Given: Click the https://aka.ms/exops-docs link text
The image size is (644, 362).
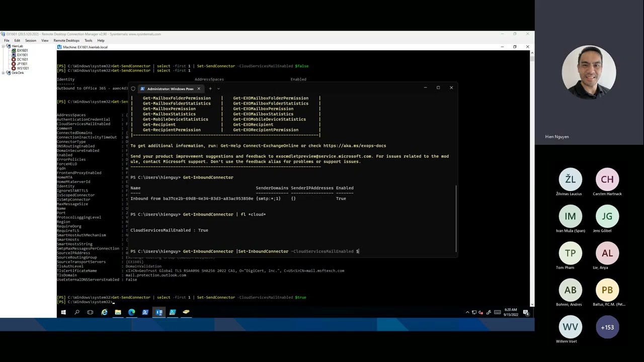Looking at the screenshot, I should [355, 146].
